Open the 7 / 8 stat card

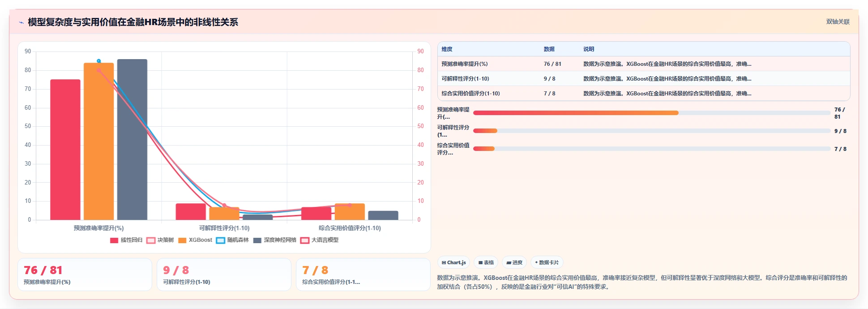pos(363,275)
